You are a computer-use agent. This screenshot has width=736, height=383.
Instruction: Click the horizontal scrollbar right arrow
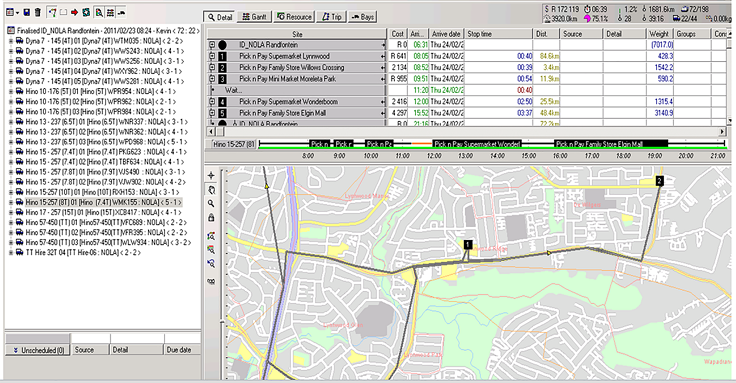[723, 132]
